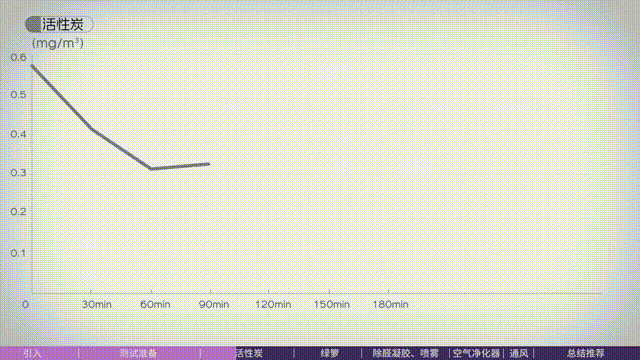Image resolution: width=640 pixels, height=360 pixels.
Task: Go to the 空气净化器 chapter segment
Action: [476, 353]
